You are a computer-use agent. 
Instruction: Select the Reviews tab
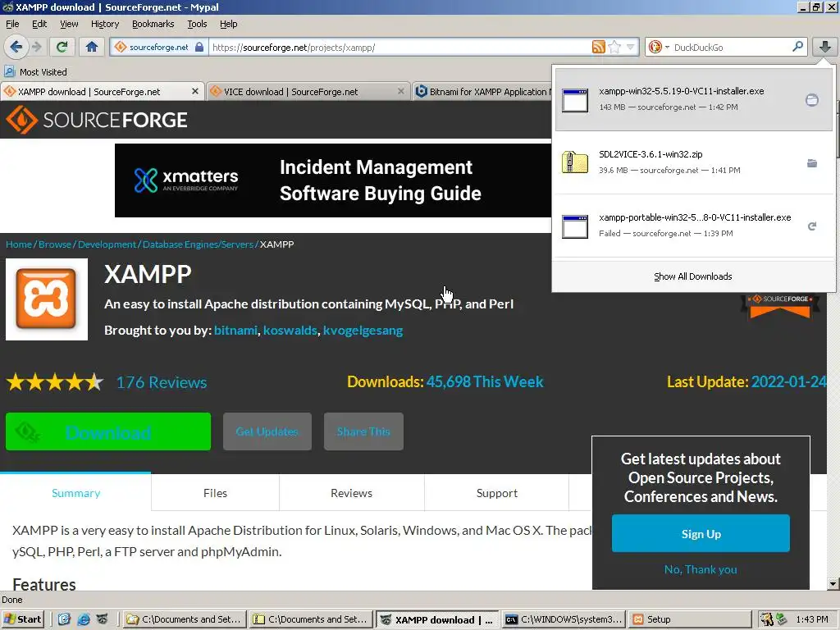[351, 493]
